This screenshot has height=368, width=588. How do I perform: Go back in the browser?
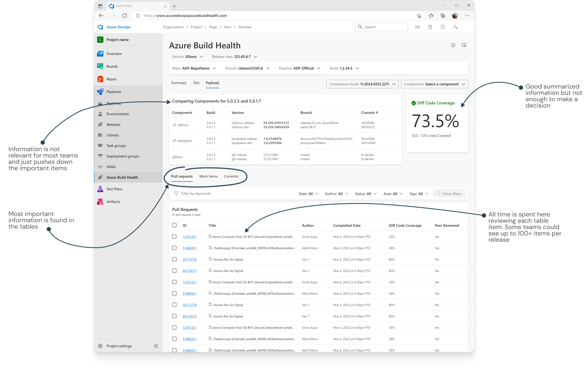pyautogui.click(x=101, y=15)
